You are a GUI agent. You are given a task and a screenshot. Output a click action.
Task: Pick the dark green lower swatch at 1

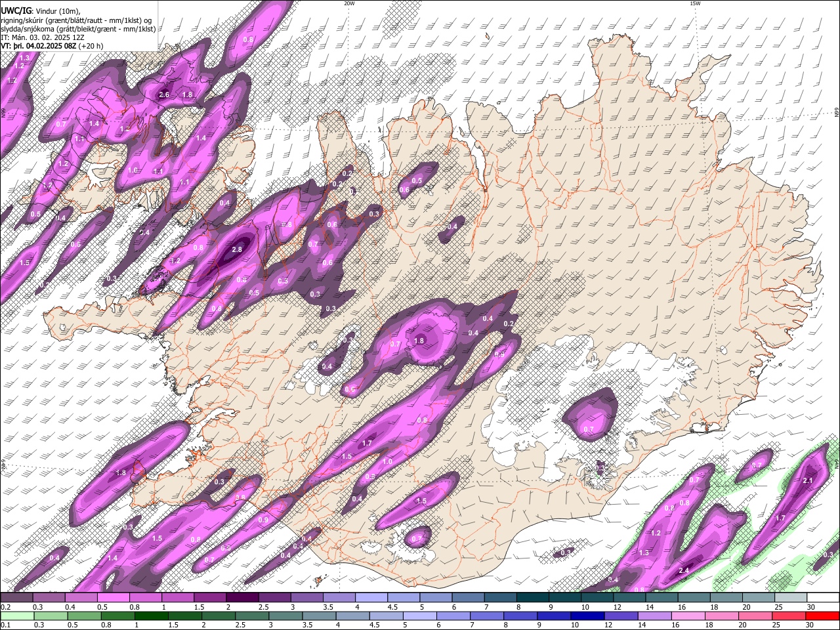pos(151,616)
